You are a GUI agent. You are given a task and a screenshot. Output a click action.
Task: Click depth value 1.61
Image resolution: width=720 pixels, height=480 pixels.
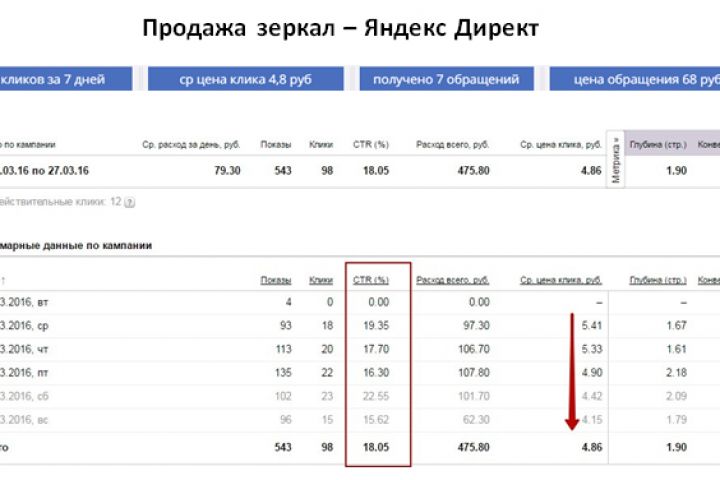676,349
